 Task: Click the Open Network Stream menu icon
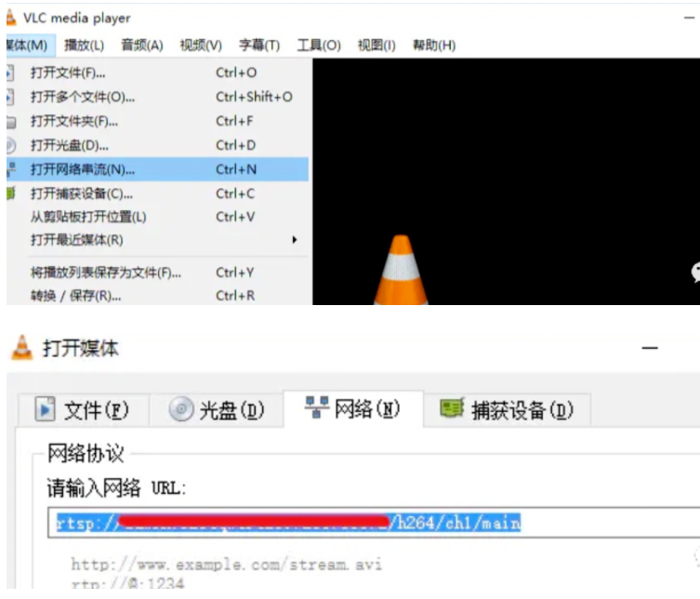click(10, 169)
